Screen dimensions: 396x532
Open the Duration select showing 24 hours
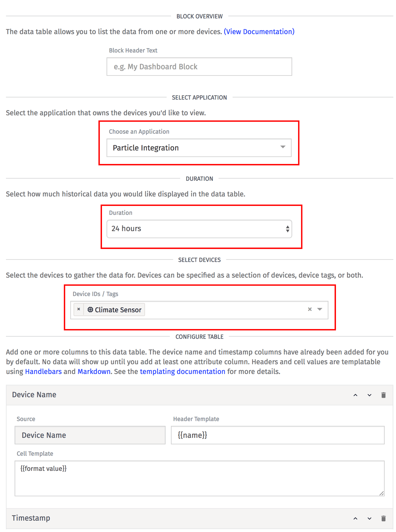coord(199,229)
